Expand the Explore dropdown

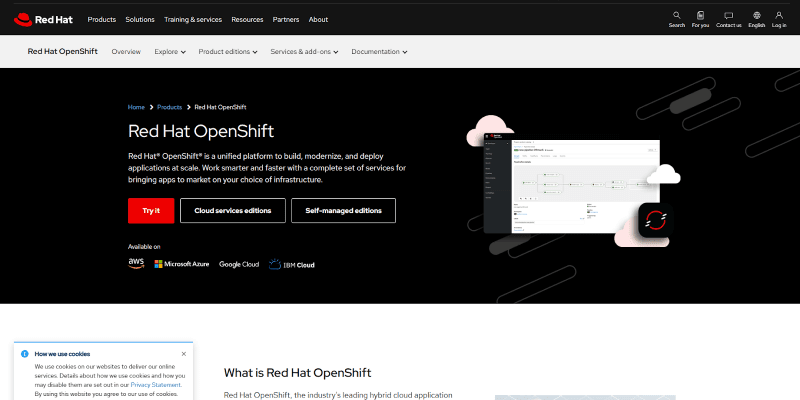170,52
